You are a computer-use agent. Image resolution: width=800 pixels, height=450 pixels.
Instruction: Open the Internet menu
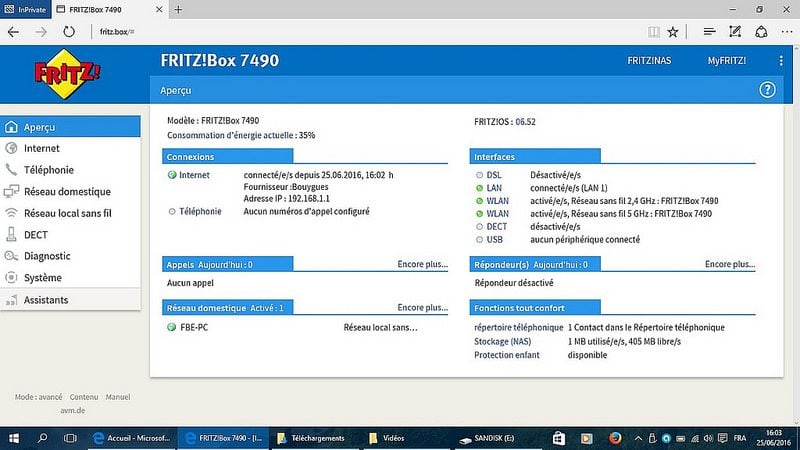pos(70,148)
